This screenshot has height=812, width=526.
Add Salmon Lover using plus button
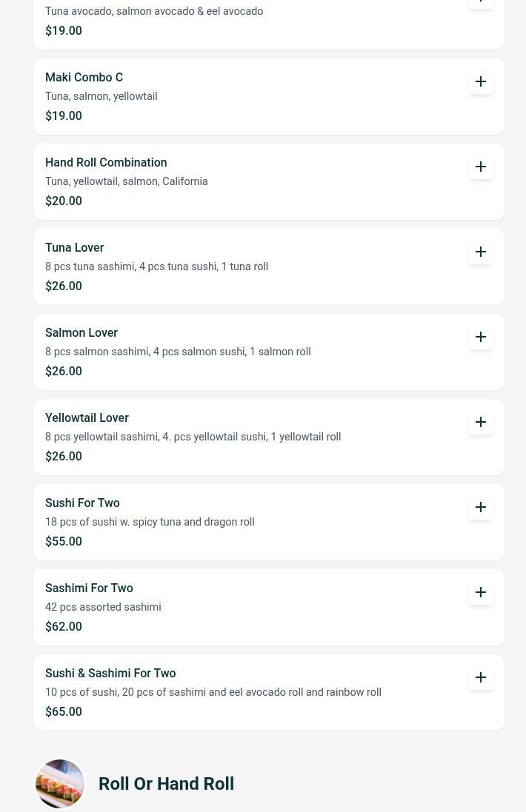(x=481, y=337)
